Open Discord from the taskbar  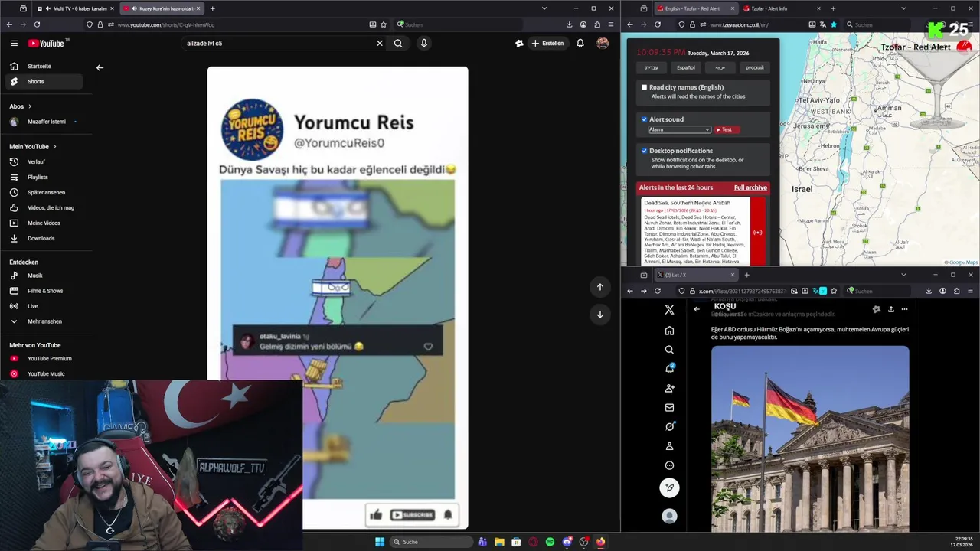(x=567, y=542)
